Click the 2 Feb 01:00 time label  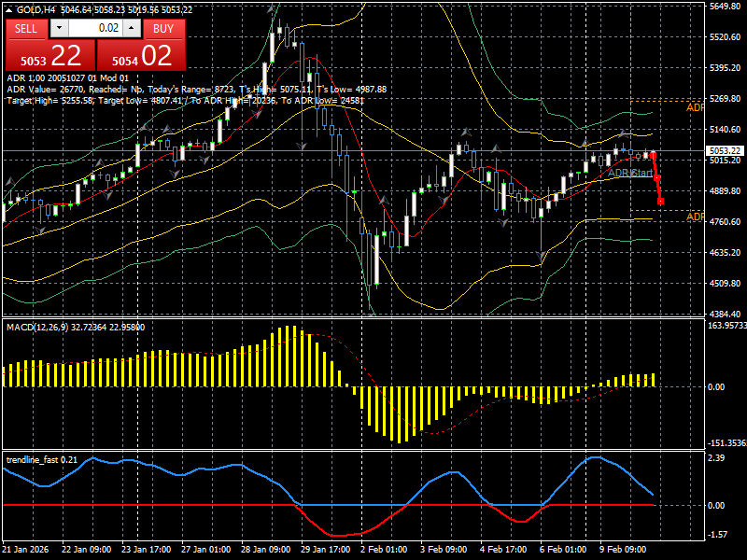pyautogui.click(x=384, y=549)
